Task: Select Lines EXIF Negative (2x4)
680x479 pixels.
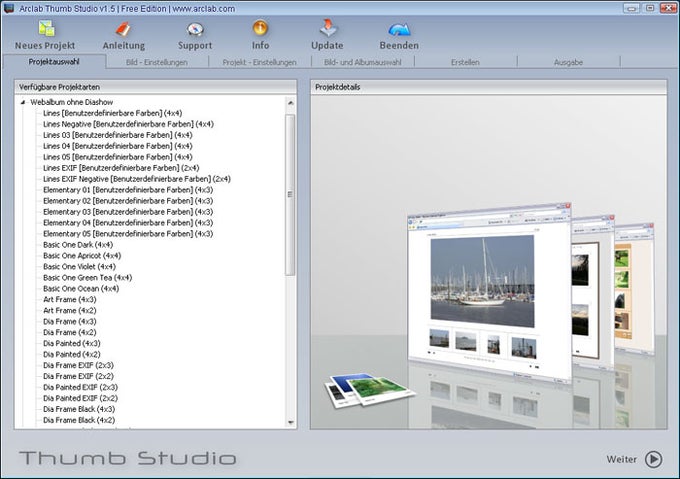Action: [137, 179]
